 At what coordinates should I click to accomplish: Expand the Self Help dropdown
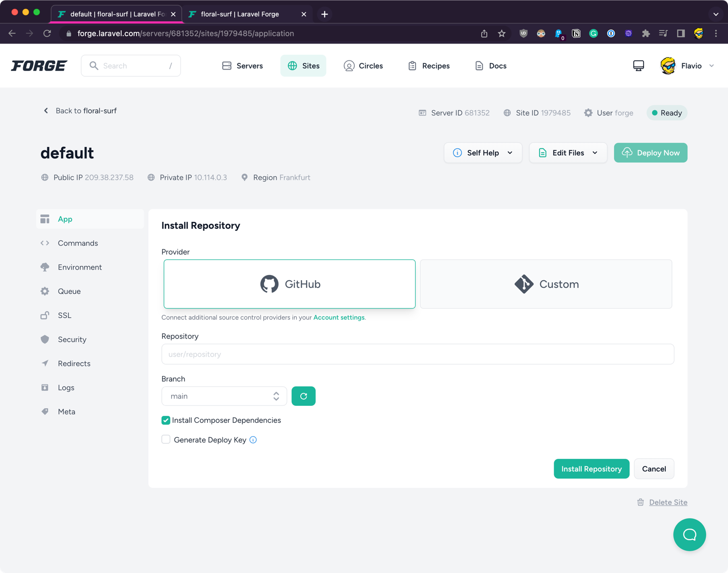[x=483, y=153]
